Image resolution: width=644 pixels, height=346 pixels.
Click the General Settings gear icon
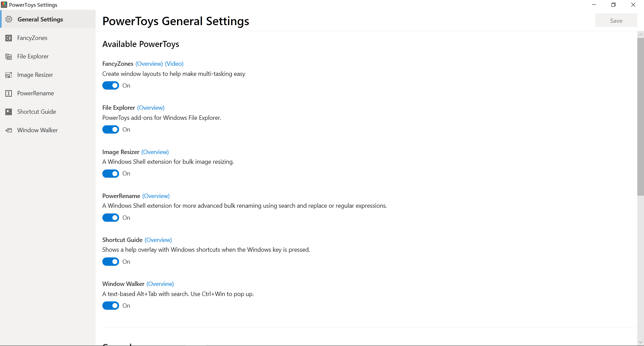point(9,19)
